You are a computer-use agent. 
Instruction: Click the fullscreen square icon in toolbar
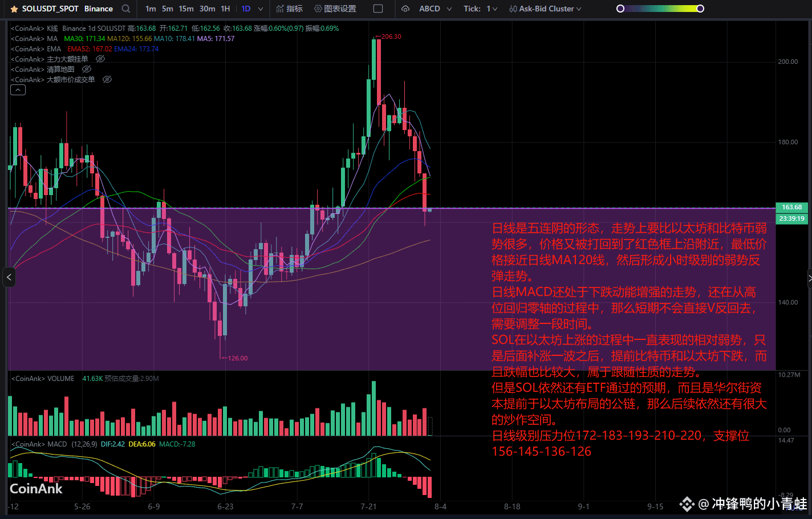pyautogui.click(x=378, y=9)
